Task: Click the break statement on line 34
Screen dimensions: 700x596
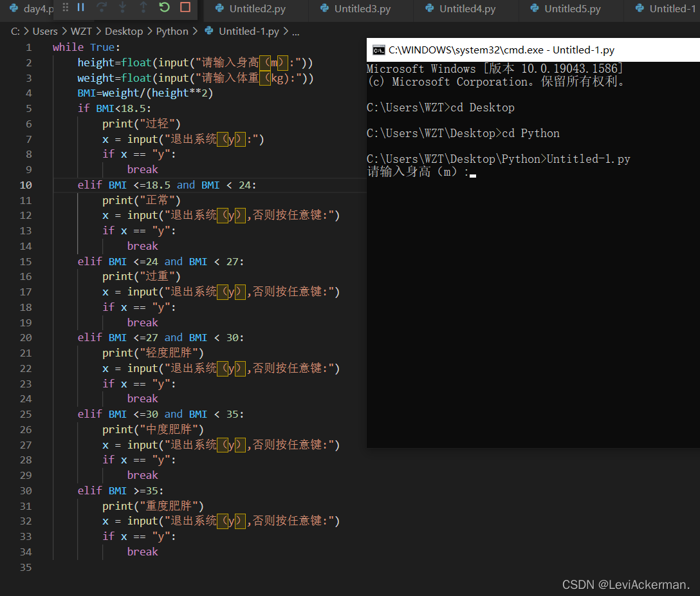Action: (142, 552)
